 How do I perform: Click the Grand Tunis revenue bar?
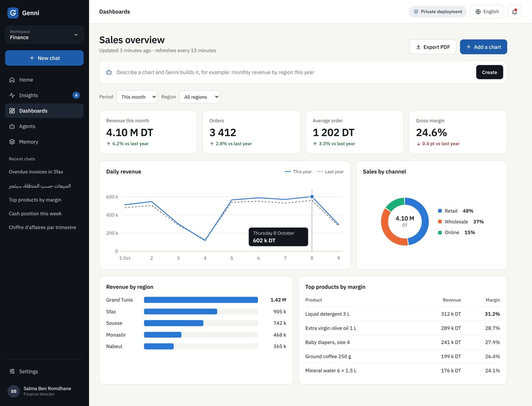click(201, 300)
